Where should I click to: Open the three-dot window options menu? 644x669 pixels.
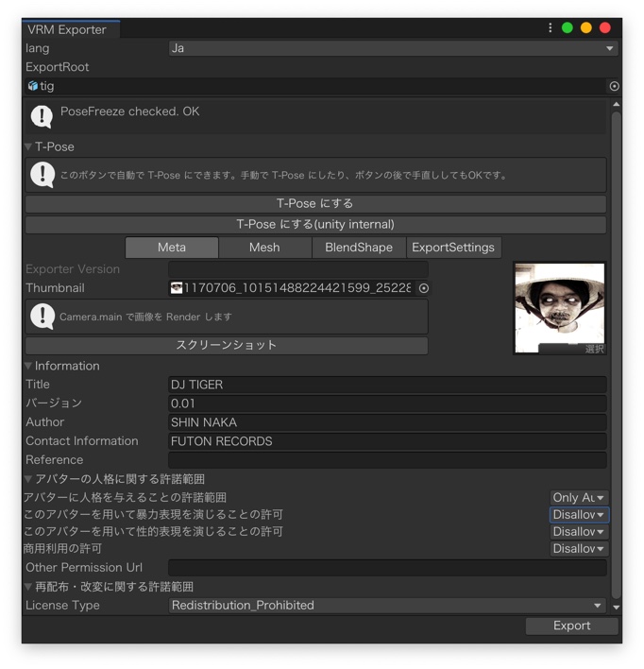pos(551,28)
